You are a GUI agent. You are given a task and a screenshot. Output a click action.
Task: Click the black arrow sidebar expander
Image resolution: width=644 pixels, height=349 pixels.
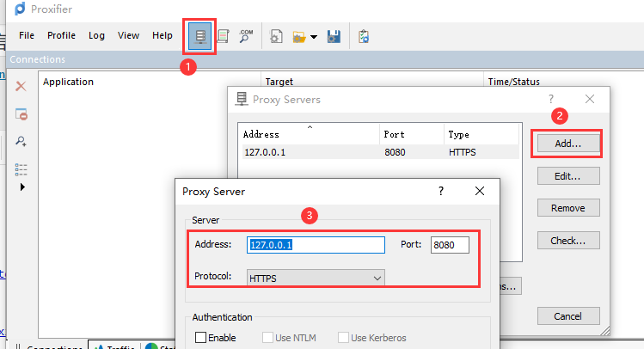[22, 187]
